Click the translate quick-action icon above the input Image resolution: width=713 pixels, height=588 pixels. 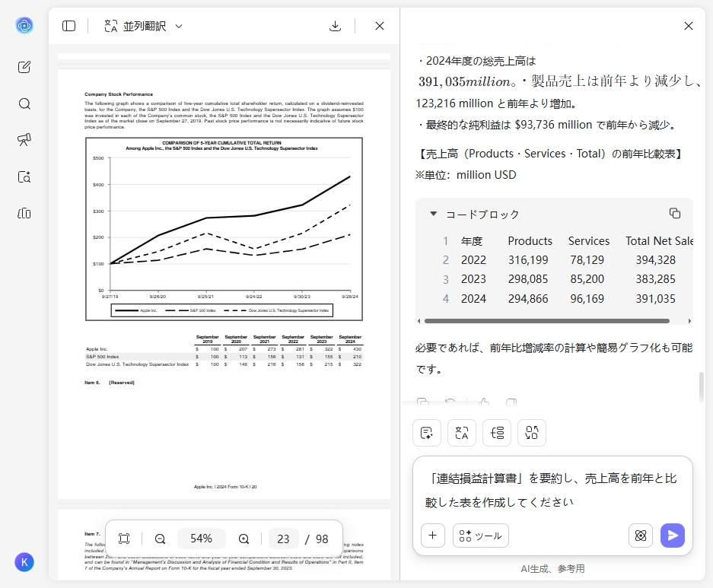point(462,432)
